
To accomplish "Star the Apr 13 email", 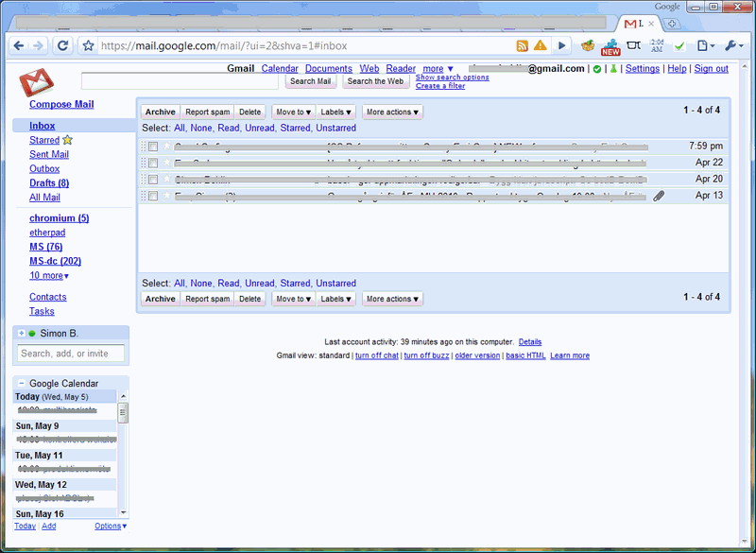I will pyautogui.click(x=167, y=196).
